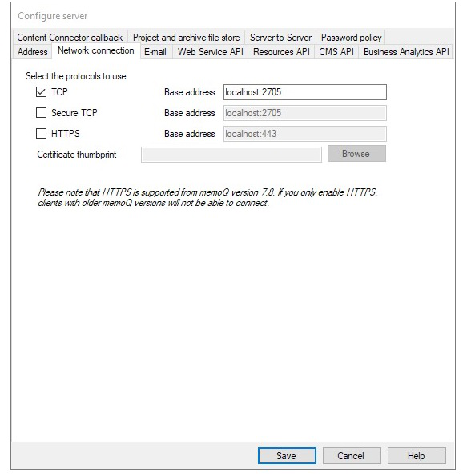Enable the HTTPS protocol checkbox

coord(42,134)
